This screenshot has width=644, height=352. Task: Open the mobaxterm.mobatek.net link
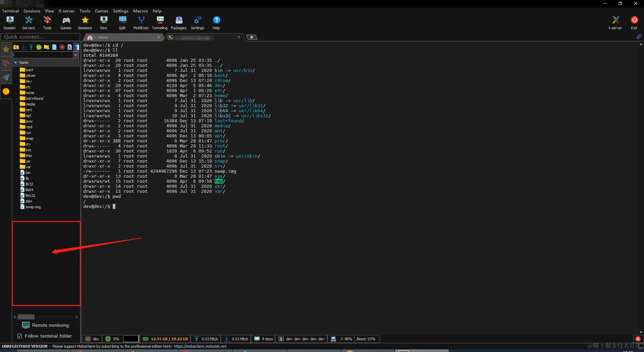200,346
